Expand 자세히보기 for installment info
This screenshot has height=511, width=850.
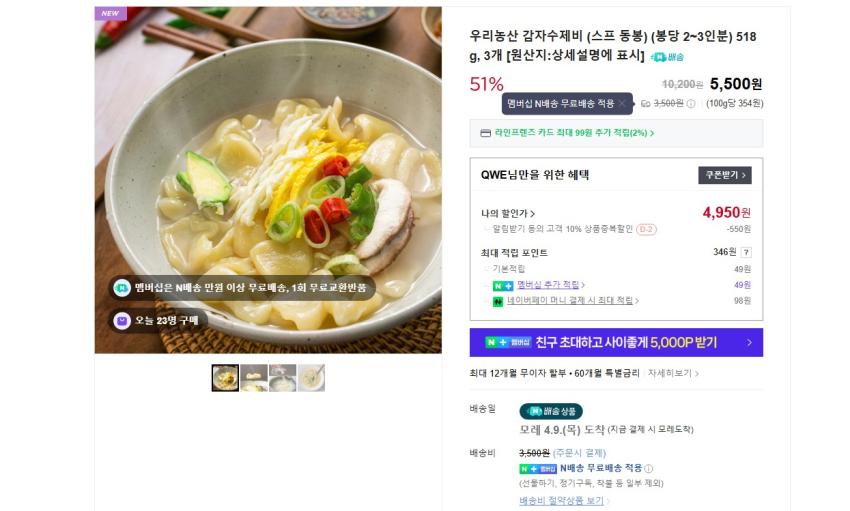pos(673,373)
